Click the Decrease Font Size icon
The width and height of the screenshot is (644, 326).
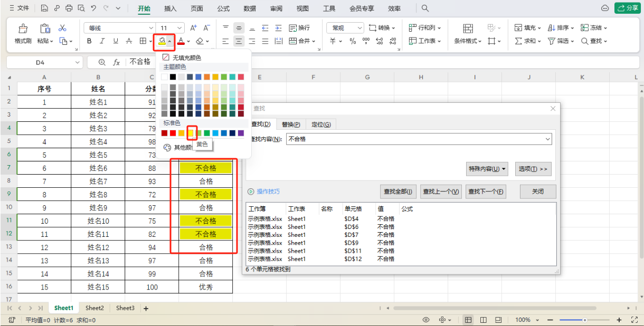(206, 28)
